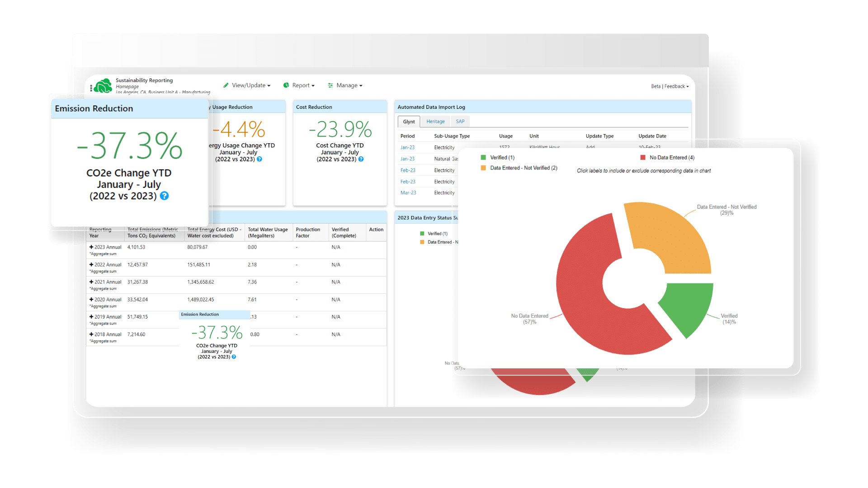Screen dimensions: 868x488
Task: Open Jan-23 link in Electricity row
Action: [407, 147]
